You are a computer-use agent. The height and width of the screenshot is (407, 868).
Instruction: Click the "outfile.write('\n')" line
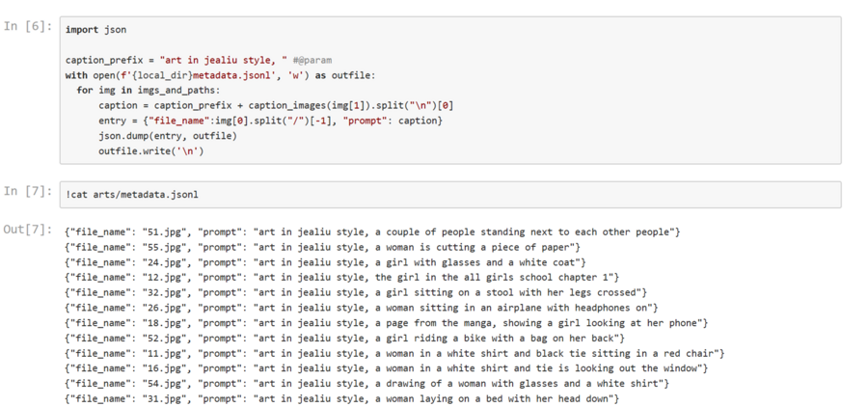tap(150, 150)
